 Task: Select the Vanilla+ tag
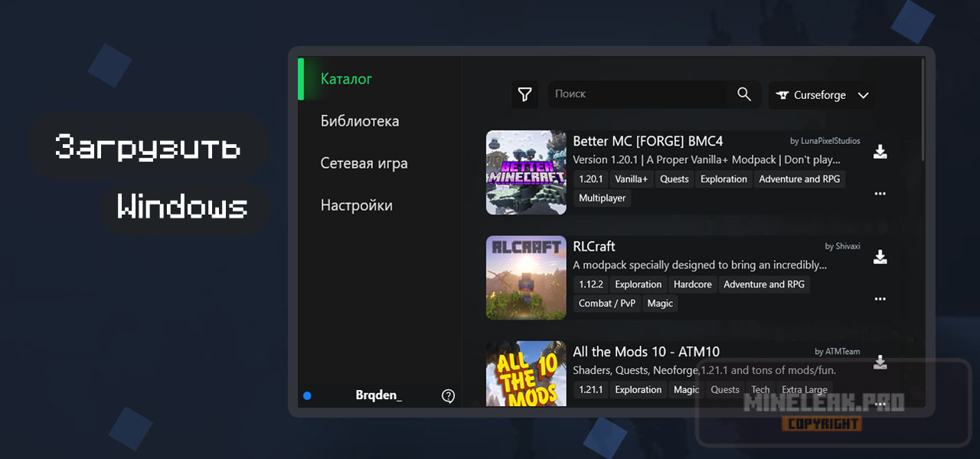point(632,179)
